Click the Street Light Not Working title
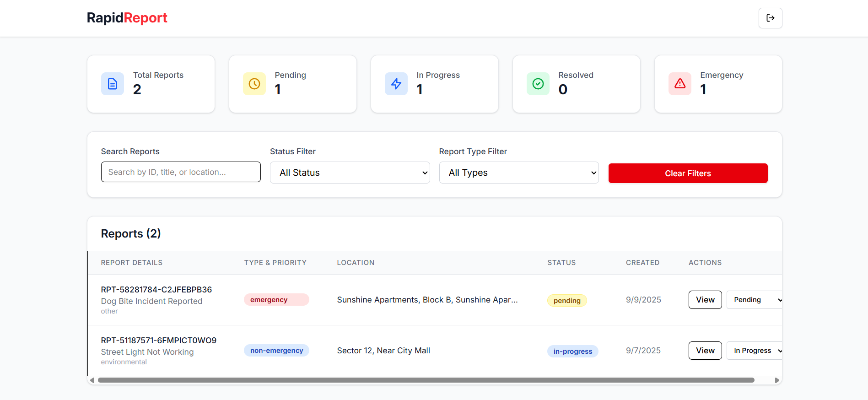Viewport: 868px width, 400px height. pyautogui.click(x=147, y=352)
